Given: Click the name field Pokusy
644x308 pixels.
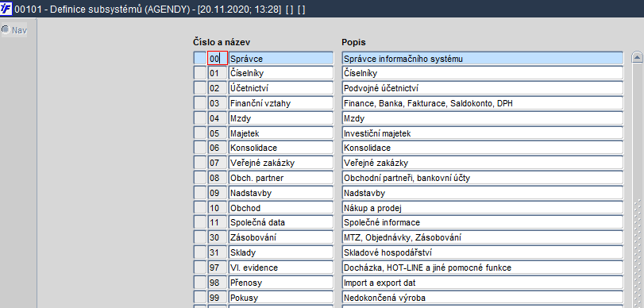Looking at the screenshot, I should click(281, 298).
